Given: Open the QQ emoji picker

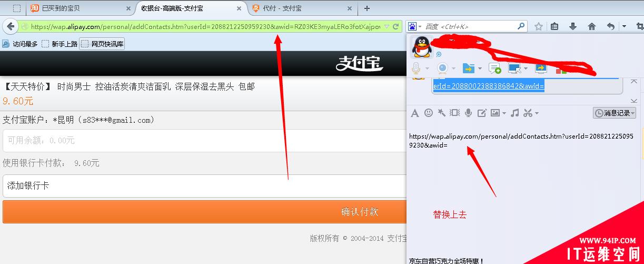Looking at the screenshot, I should coord(429,113).
